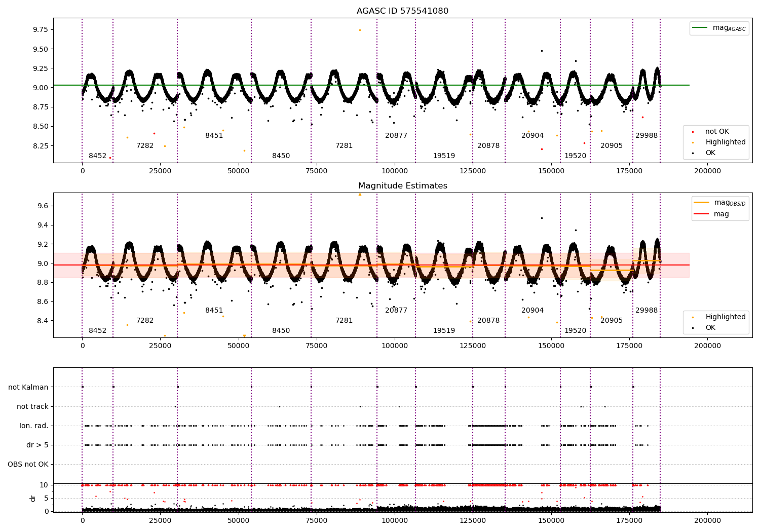Click the 9.6 y-axis tick in middle plot
This screenshot has width=760, height=532.
tap(43, 206)
